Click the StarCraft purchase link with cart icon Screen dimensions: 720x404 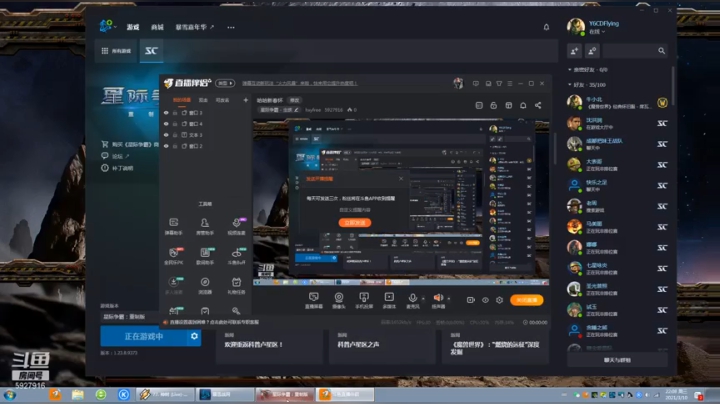pos(130,144)
